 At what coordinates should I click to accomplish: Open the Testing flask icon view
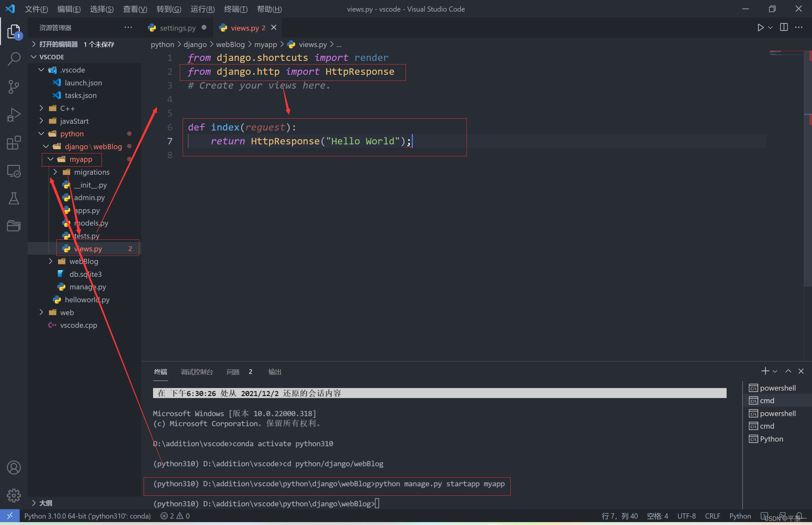pos(14,199)
